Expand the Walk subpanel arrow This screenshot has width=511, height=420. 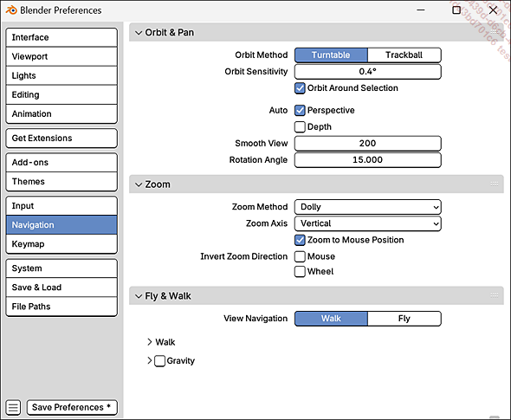pyautogui.click(x=150, y=342)
